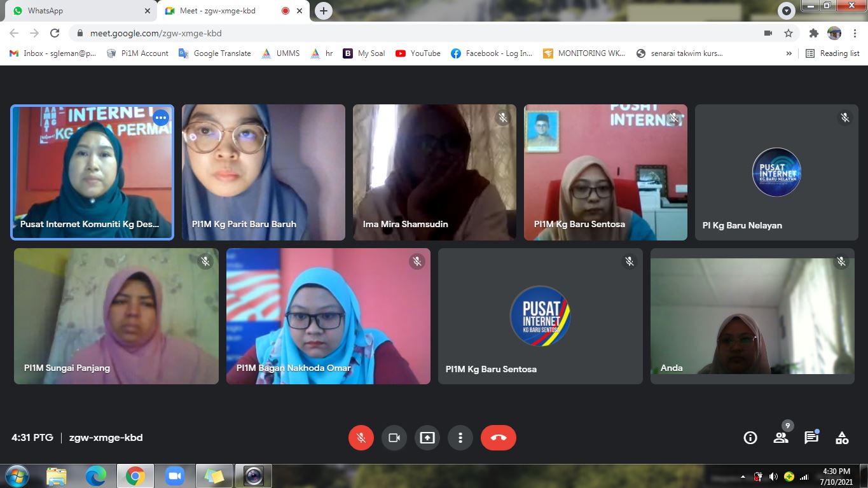Open the Activities shapes icon
868x488 pixels.
click(x=842, y=438)
